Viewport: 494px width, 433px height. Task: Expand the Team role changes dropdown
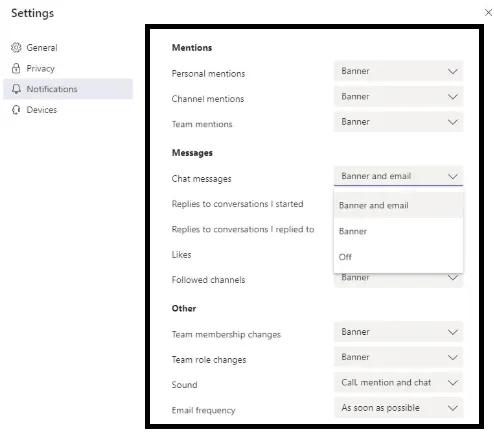coord(398,357)
